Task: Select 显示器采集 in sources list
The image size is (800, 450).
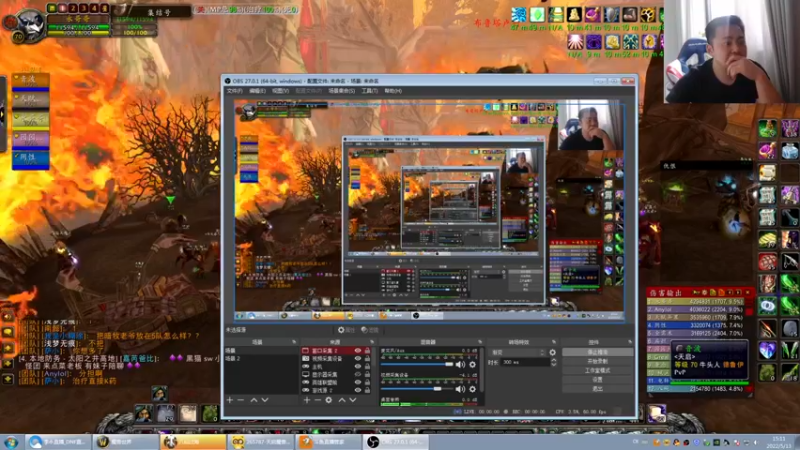Action: click(x=325, y=374)
